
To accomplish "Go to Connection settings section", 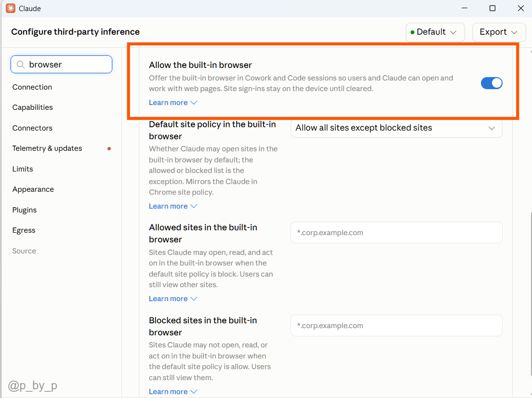I will pos(32,87).
